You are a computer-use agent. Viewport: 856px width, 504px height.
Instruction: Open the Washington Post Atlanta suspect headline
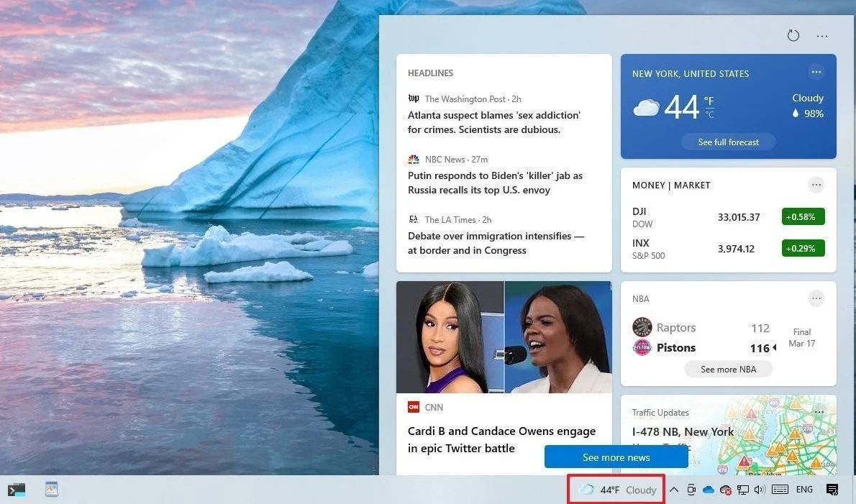coord(493,122)
